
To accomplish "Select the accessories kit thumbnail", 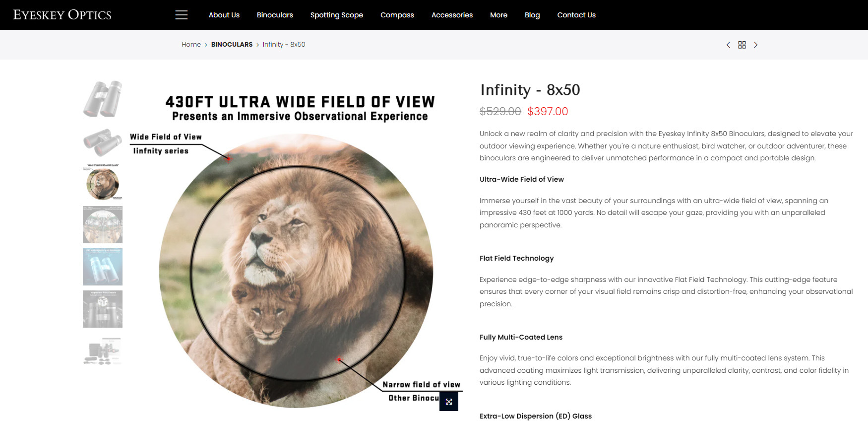I will [x=103, y=351].
